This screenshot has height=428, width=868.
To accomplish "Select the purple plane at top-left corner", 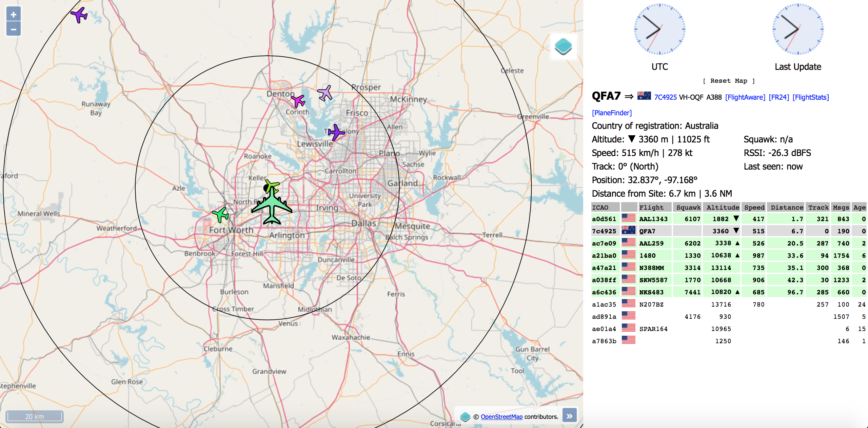I will point(79,15).
